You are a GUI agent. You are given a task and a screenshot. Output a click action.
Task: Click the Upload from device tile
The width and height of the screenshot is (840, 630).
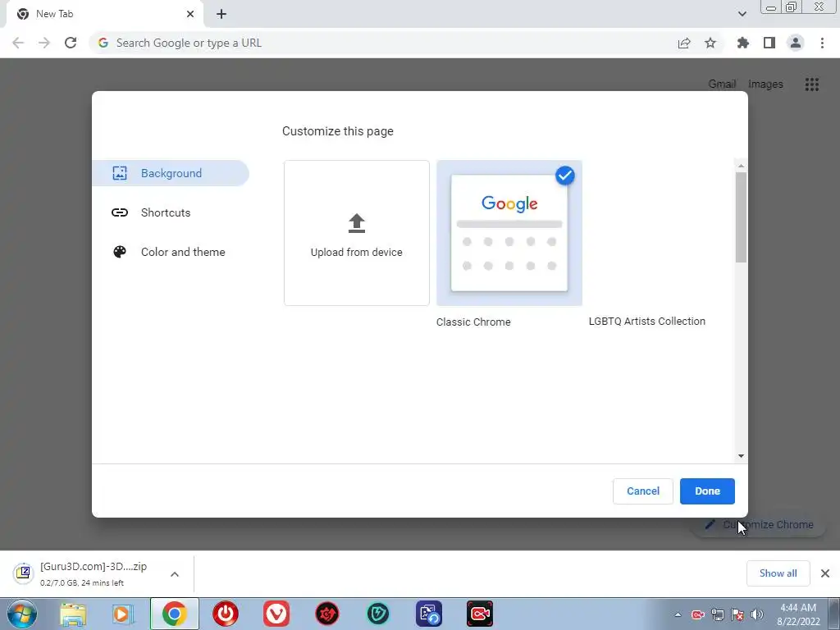357,233
